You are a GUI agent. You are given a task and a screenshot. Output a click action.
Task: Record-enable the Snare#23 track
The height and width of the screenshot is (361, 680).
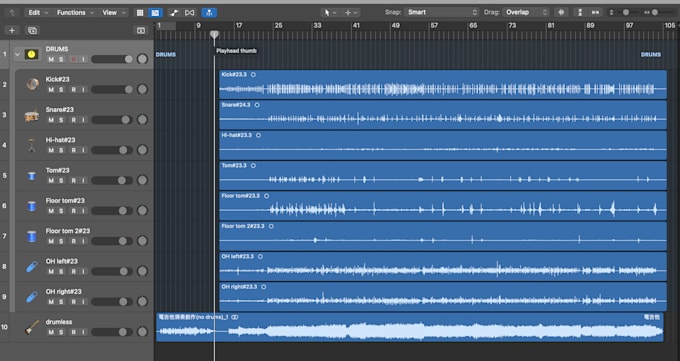[x=74, y=120]
